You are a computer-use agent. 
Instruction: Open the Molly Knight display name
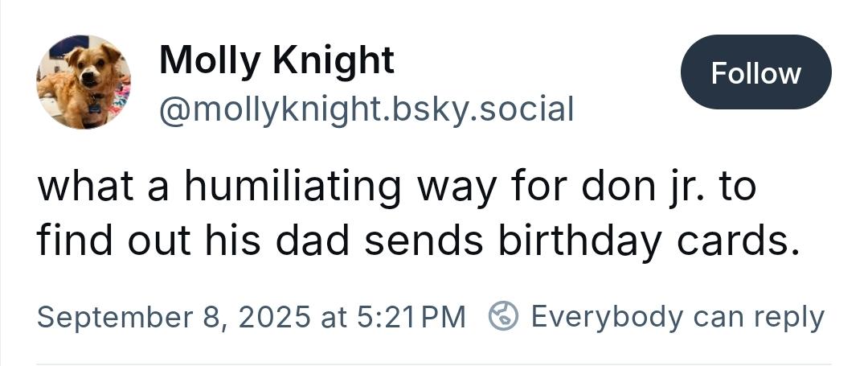tap(276, 60)
